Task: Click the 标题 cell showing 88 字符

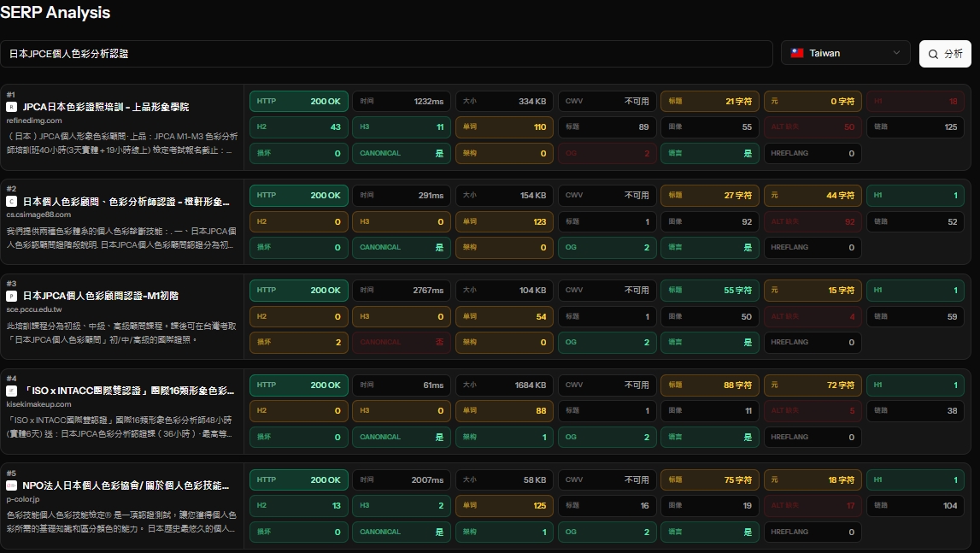Action: 709,385
